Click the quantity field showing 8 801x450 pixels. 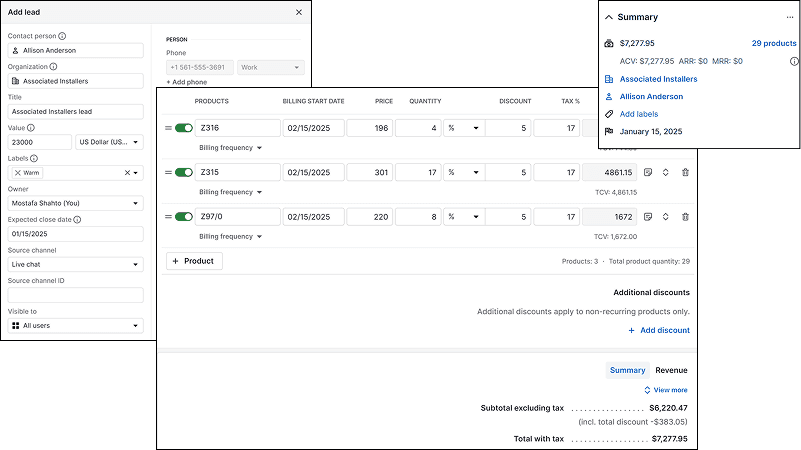418,217
